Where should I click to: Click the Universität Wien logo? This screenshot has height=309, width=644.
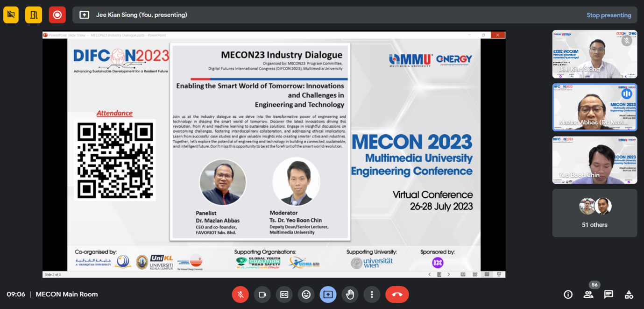coord(372,263)
